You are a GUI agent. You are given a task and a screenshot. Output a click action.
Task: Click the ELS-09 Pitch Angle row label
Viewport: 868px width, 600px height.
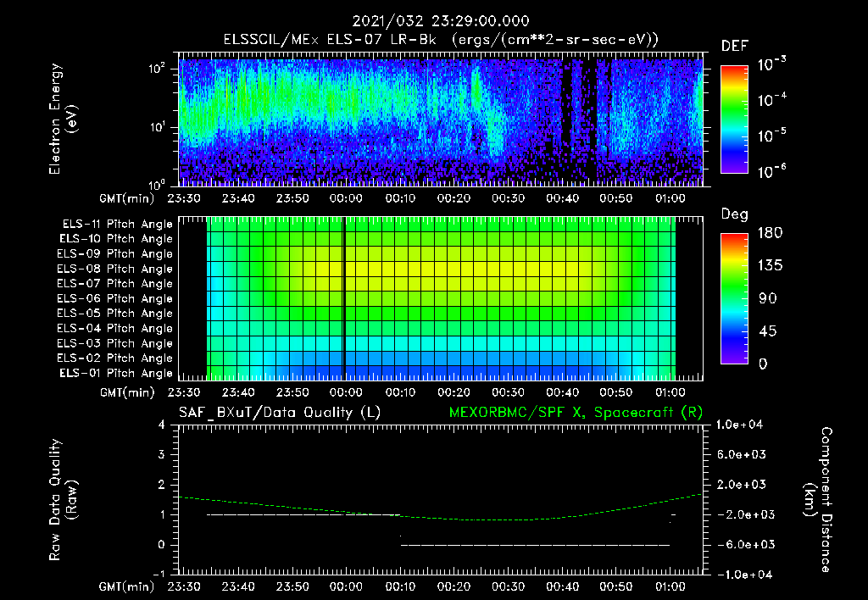click(x=115, y=254)
